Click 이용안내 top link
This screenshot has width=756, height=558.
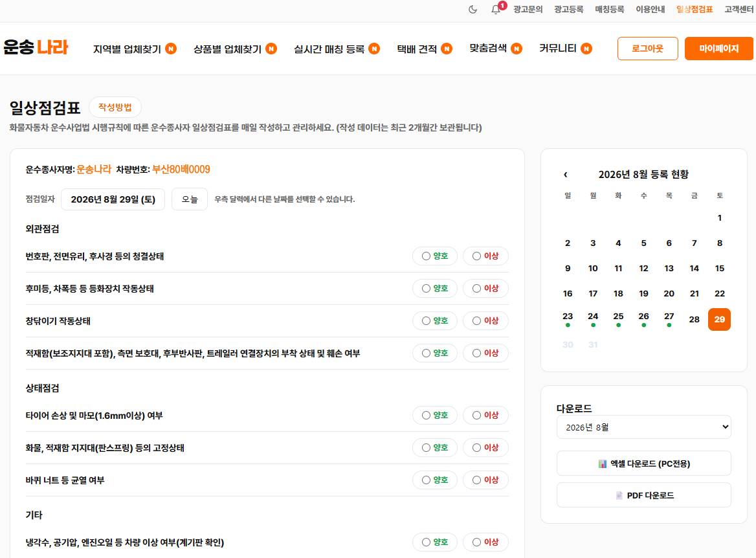click(x=650, y=9)
